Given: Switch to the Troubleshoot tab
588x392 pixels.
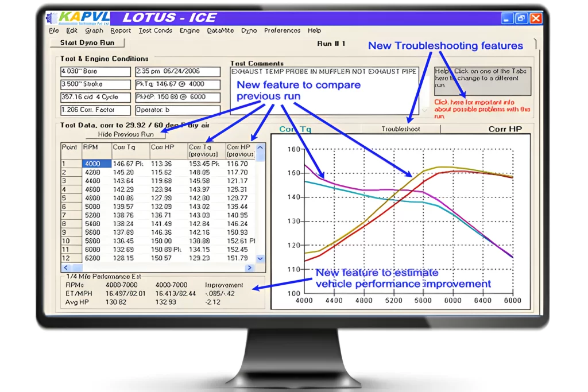Looking at the screenshot, I should pyautogui.click(x=401, y=129).
